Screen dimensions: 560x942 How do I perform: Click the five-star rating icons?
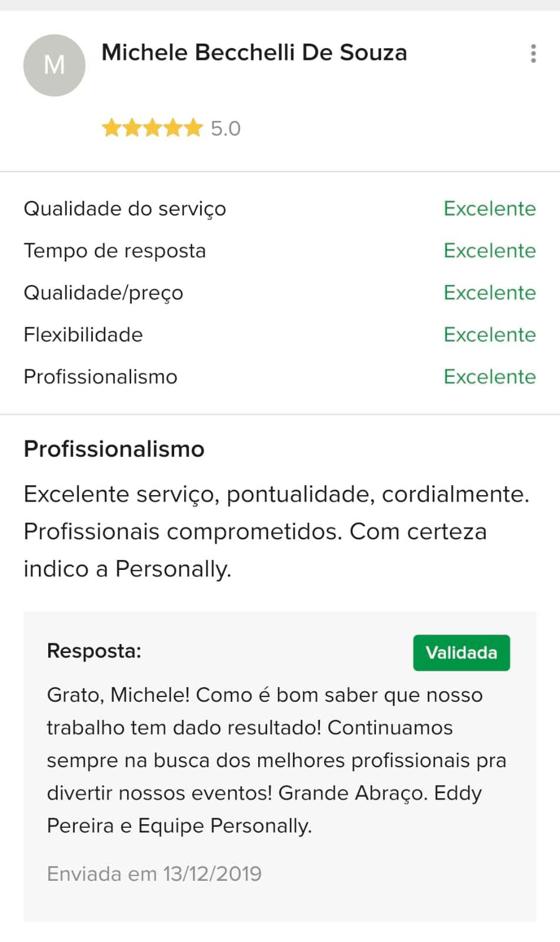[152, 128]
